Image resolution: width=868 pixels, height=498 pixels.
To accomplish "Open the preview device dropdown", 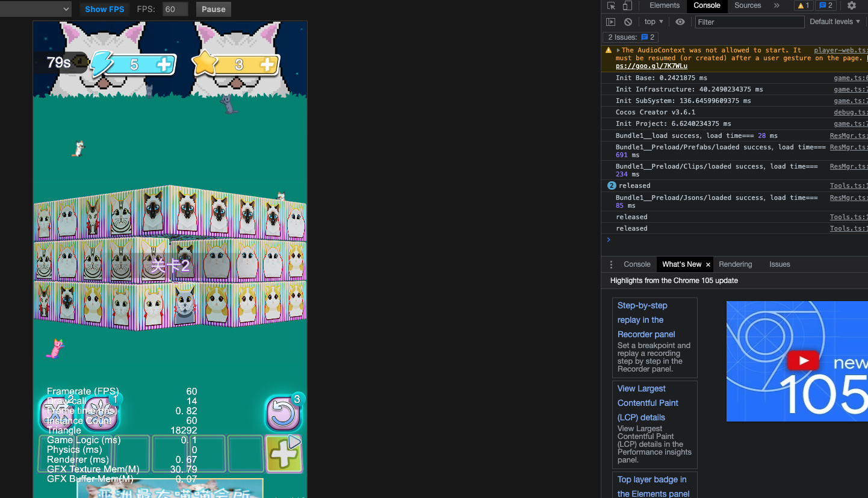I will 36,9.
